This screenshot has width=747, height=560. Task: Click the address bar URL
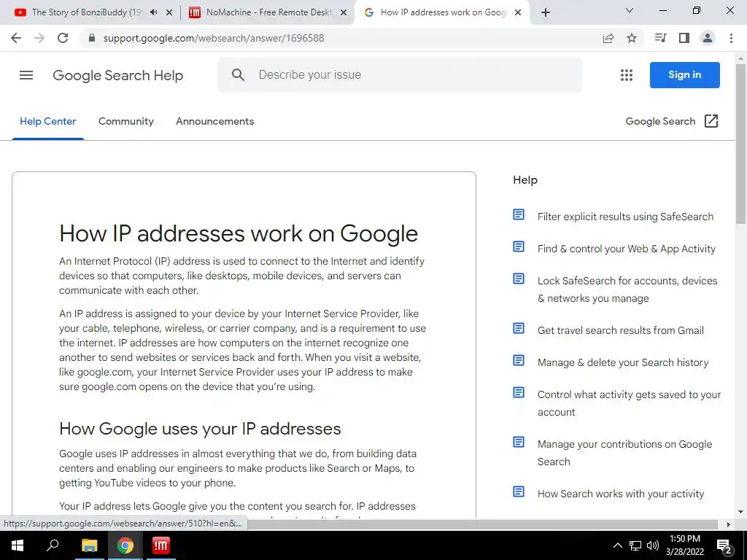(x=214, y=38)
